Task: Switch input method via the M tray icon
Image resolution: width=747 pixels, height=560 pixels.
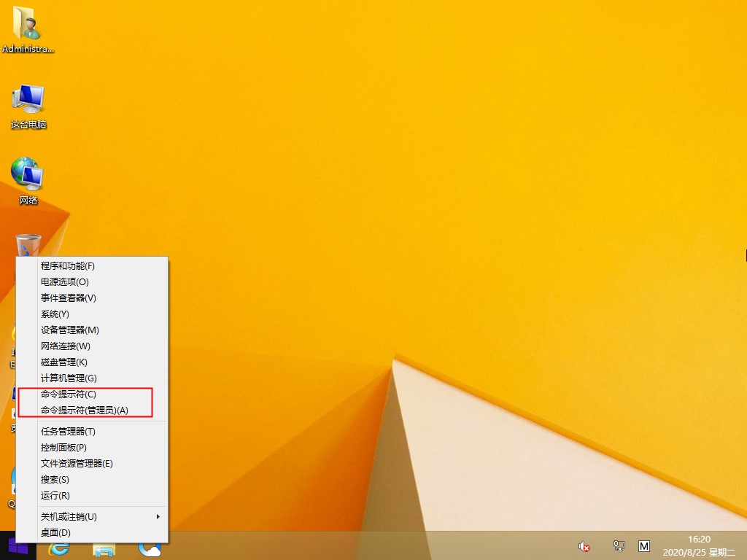Action: point(645,545)
